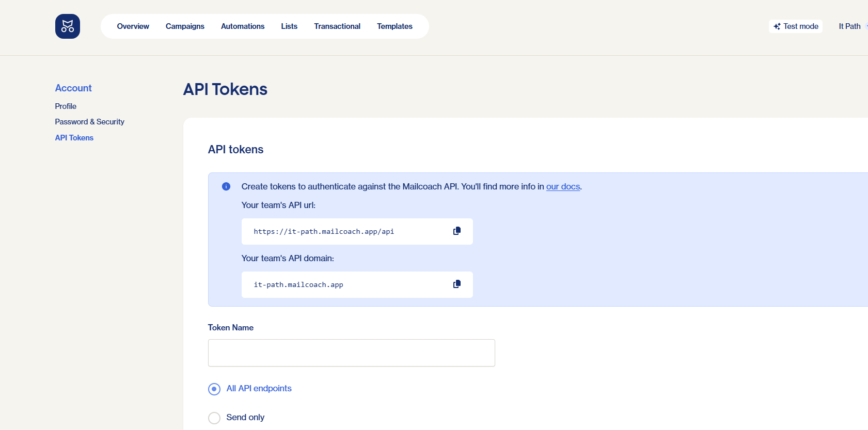This screenshot has height=430, width=868.
Task: Select Send only radio option
Action: point(214,418)
